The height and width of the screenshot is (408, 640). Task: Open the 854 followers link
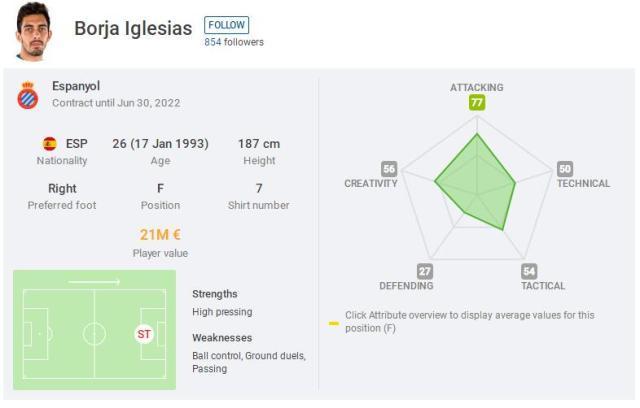(x=234, y=42)
